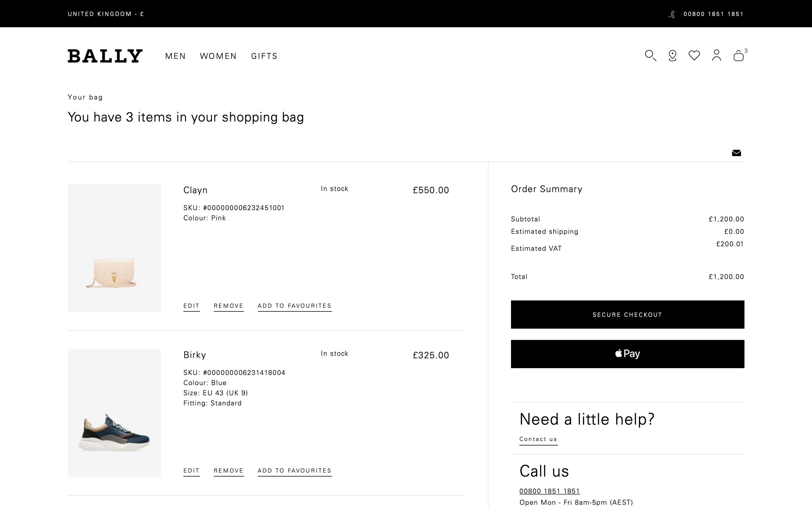
Task: Click the Secure Checkout button
Action: click(627, 315)
